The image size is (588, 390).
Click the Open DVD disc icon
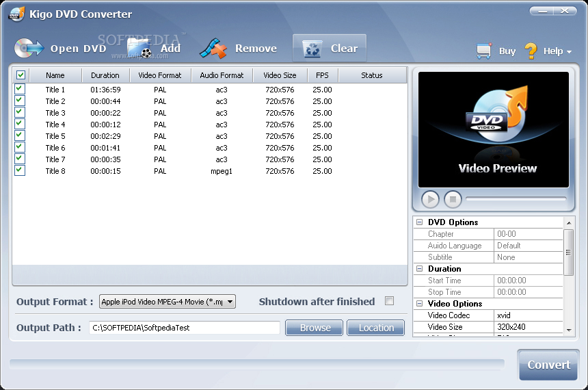pos(29,48)
